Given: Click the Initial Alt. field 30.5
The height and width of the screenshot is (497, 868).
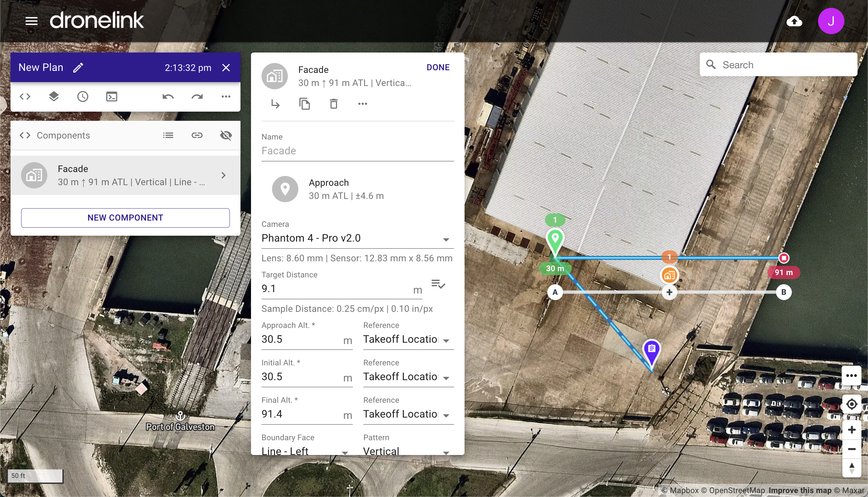Looking at the screenshot, I should click(x=307, y=377).
